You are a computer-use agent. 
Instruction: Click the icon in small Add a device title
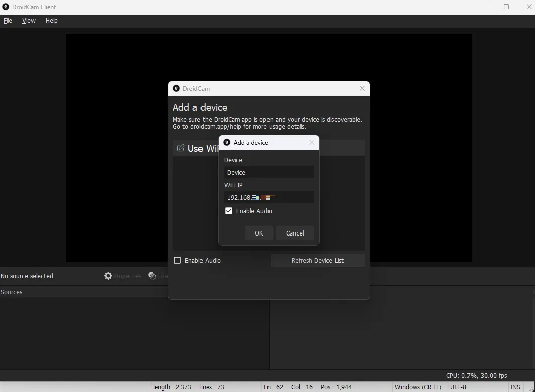tap(227, 142)
